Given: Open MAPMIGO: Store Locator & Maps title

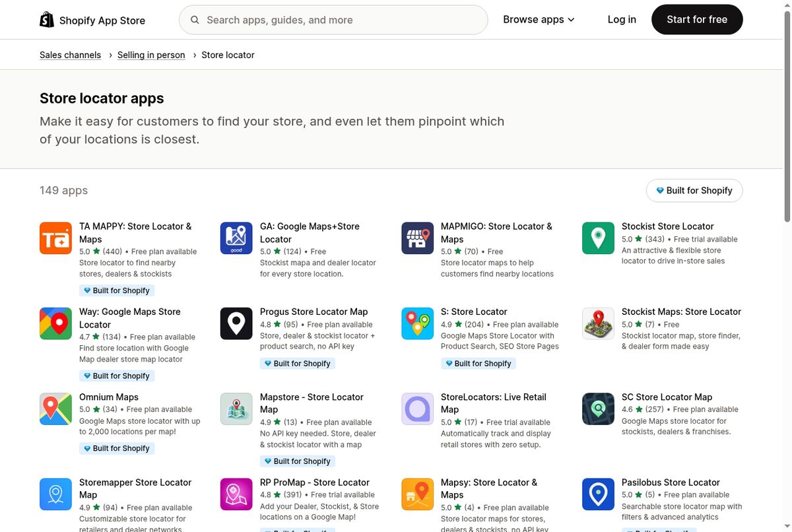Looking at the screenshot, I should pos(496,232).
